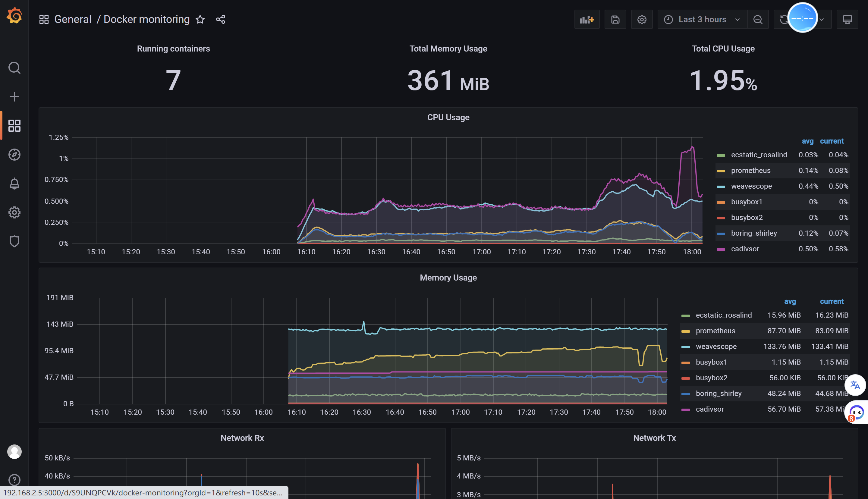
Task: Toggle weavescope series in CPU Usage legend
Action: pos(751,187)
